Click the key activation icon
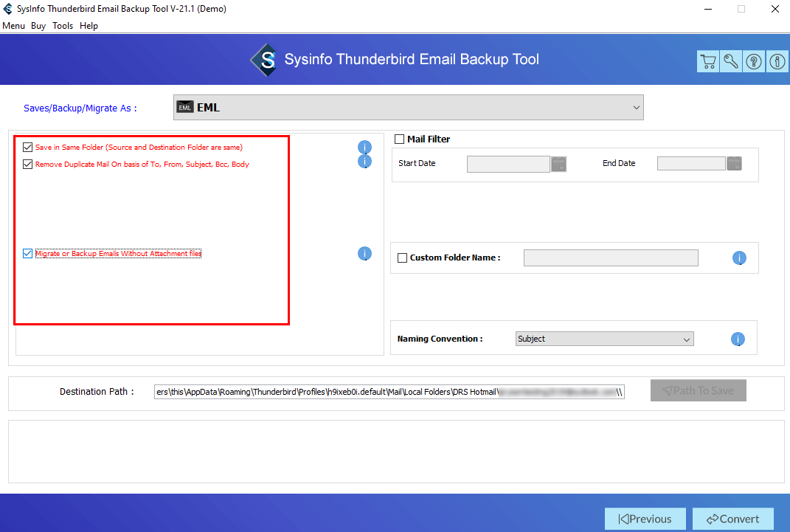790x532 pixels. pyautogui.click(x=731, y=61)
